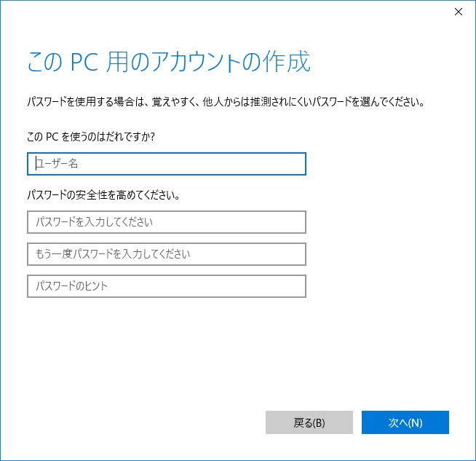476x461 pixels.
Task: Focus the パスワードを入力してください password field
Action: point(167,222)
